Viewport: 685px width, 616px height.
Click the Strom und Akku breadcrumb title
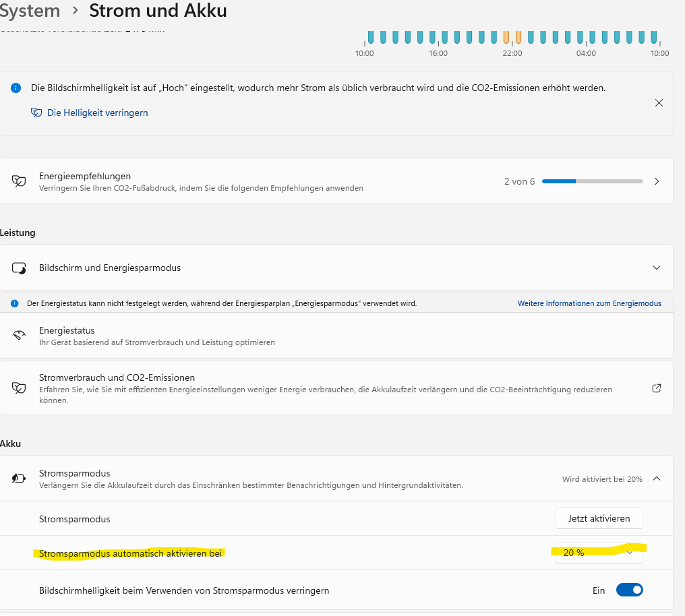pos(158,11)
